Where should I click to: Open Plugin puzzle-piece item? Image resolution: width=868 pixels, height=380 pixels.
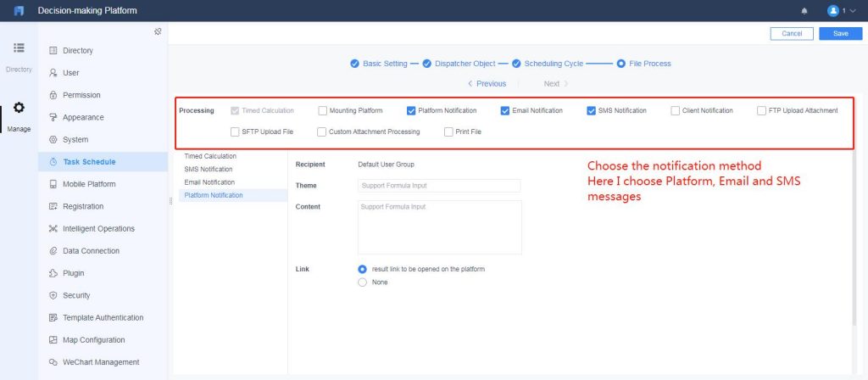tap(53, 273)
